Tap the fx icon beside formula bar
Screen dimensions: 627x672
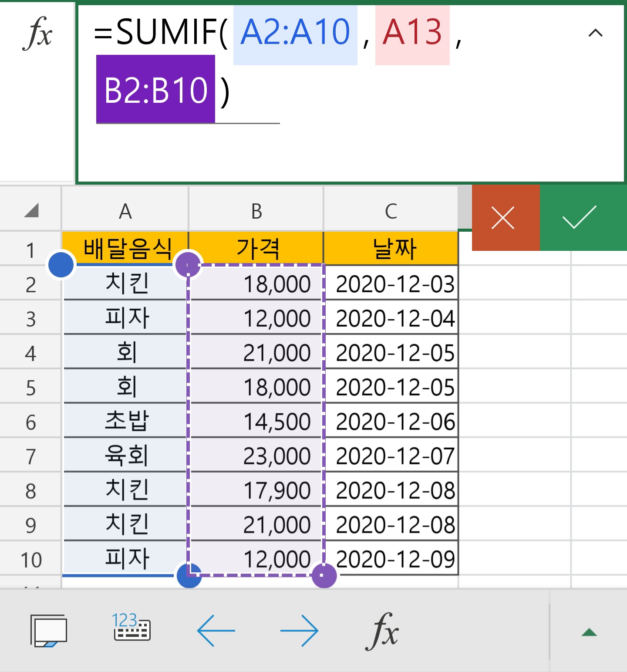[37, 33]
